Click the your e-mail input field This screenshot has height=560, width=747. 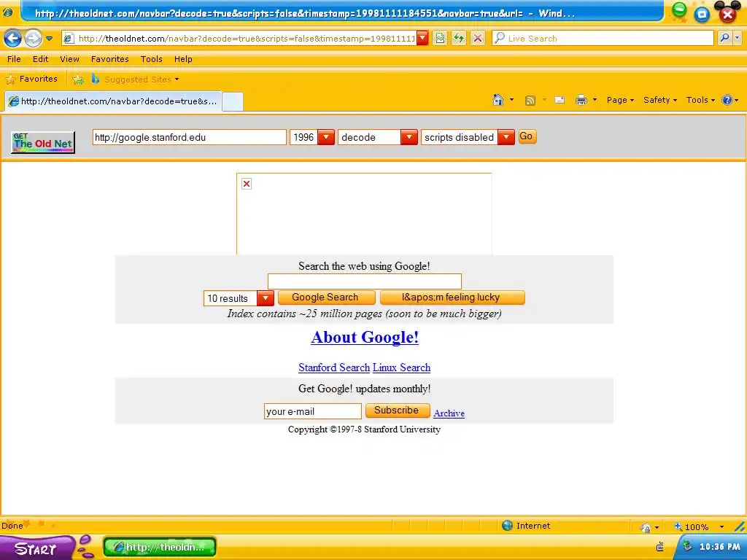pyautogui.click(x=313, y=411)
